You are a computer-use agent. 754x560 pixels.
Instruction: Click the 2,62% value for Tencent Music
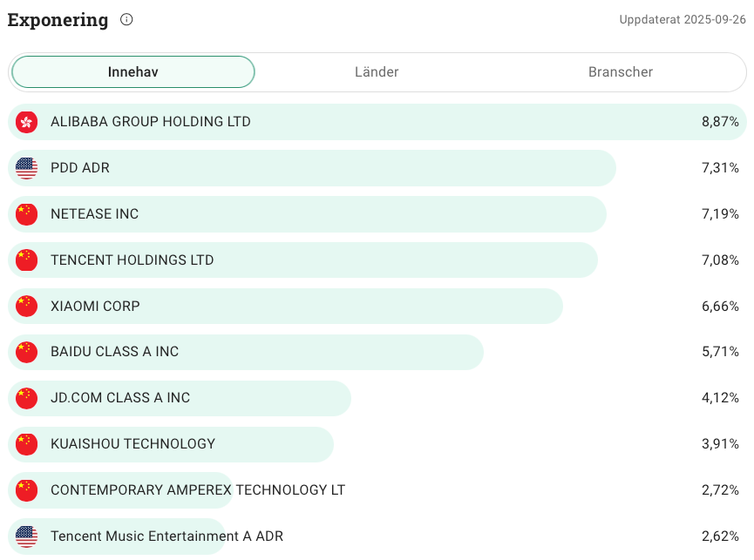point(720,536)
